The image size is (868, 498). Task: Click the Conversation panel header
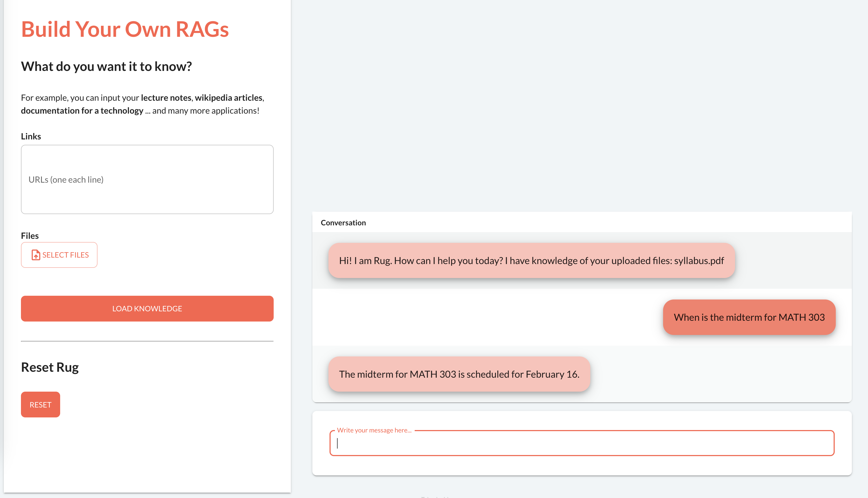(343, 222)
